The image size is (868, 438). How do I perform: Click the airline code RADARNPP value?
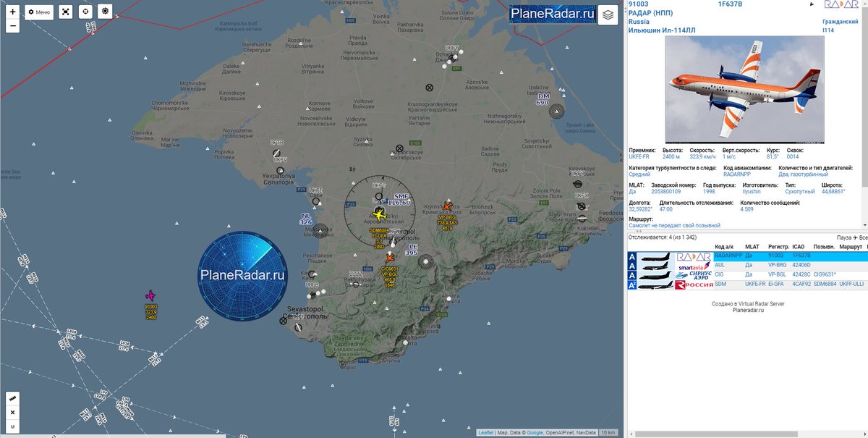pos(737,174)
